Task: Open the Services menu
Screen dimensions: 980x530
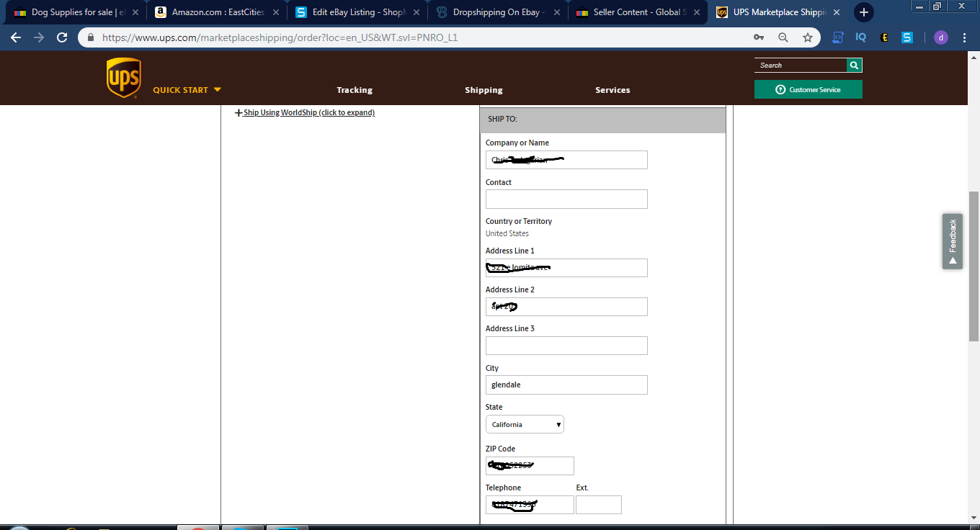Action: click(x=612, y=90)
